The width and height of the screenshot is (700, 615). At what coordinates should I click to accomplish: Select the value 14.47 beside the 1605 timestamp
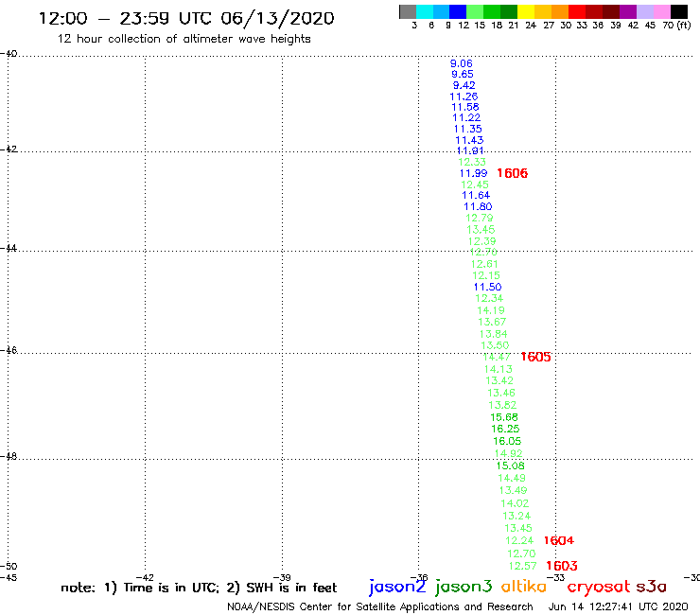pyautogui.click(x=497, y=357)
